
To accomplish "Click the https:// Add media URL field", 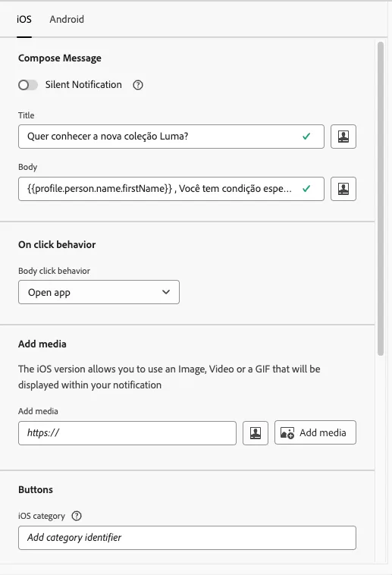I will coord(127,433).
